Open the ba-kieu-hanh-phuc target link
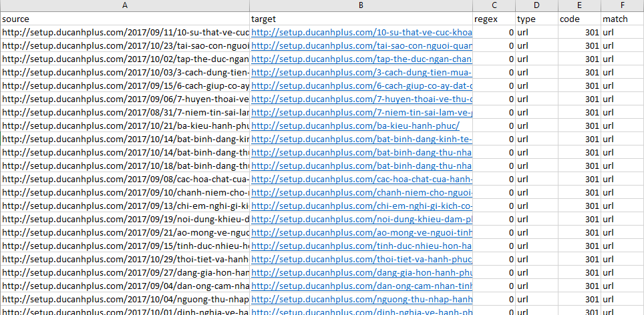 tap(355, 125)
